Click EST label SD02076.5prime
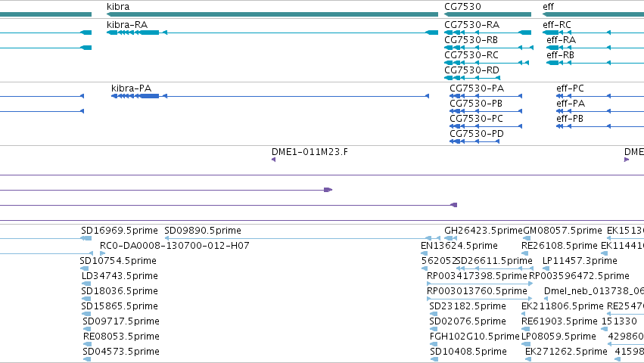Viewport: 644px width, 363px height. pyautogui.click(x=468, y=321)
